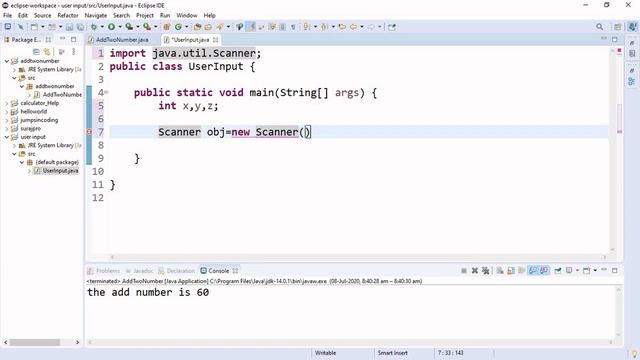Select the jumpsincoding project
640x360 pixels.
39,120
